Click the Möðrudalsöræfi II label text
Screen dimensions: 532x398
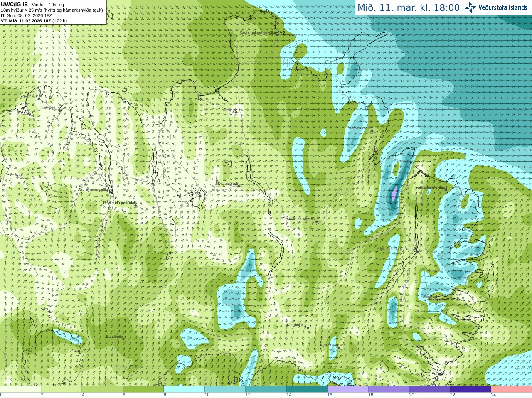[x=301, y=219]
